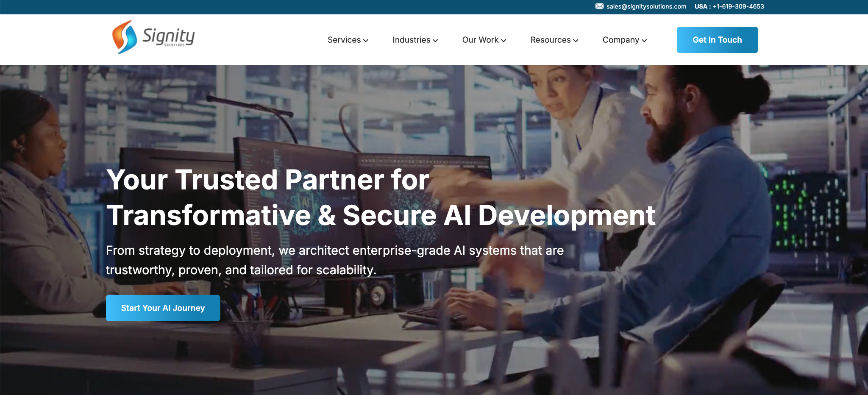Open the Resources menu
Image resolution: width=868 pixels, height=395 pixels.
pyautogui.click(x=551, y=40)
